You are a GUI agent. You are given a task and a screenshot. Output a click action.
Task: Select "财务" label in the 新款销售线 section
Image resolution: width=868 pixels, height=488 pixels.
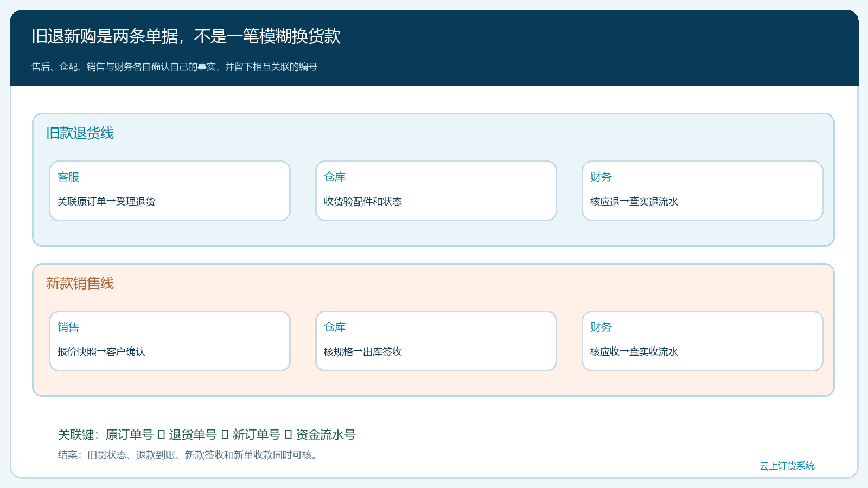tap(601, 327)
